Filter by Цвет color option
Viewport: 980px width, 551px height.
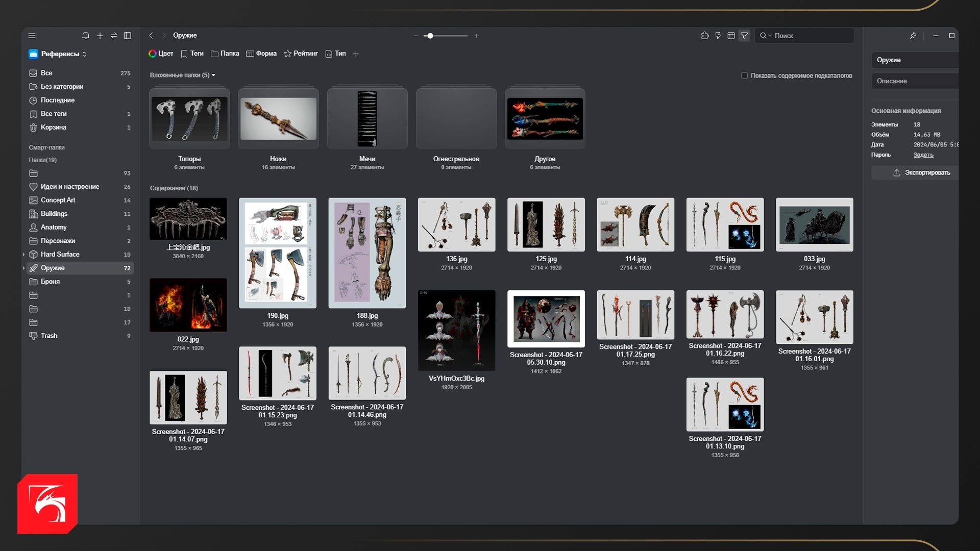point(161,54)
